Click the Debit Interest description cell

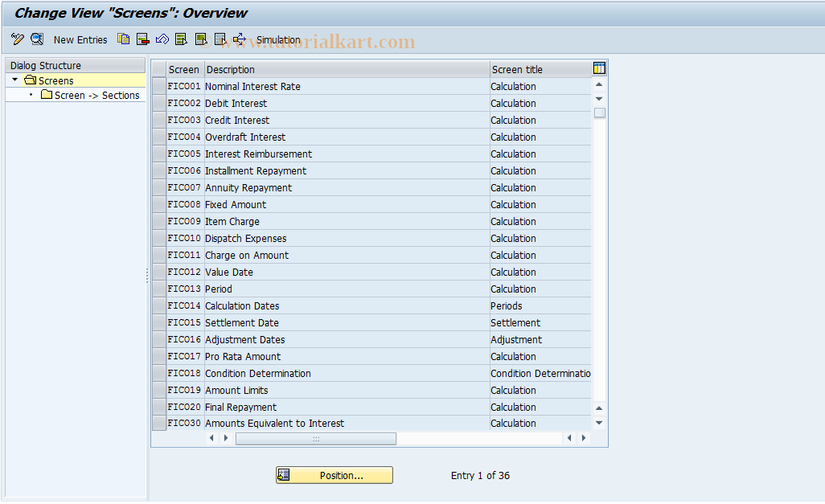(x=347, y=103)
